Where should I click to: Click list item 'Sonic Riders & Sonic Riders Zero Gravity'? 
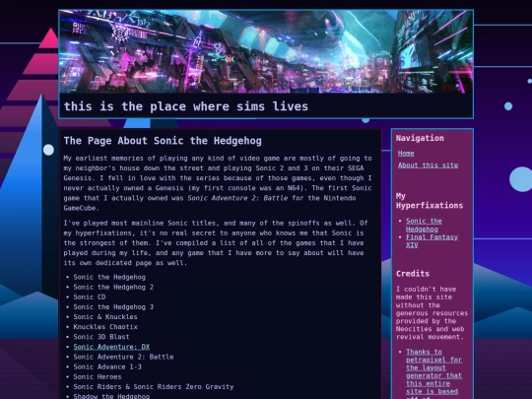coord(154,387)
